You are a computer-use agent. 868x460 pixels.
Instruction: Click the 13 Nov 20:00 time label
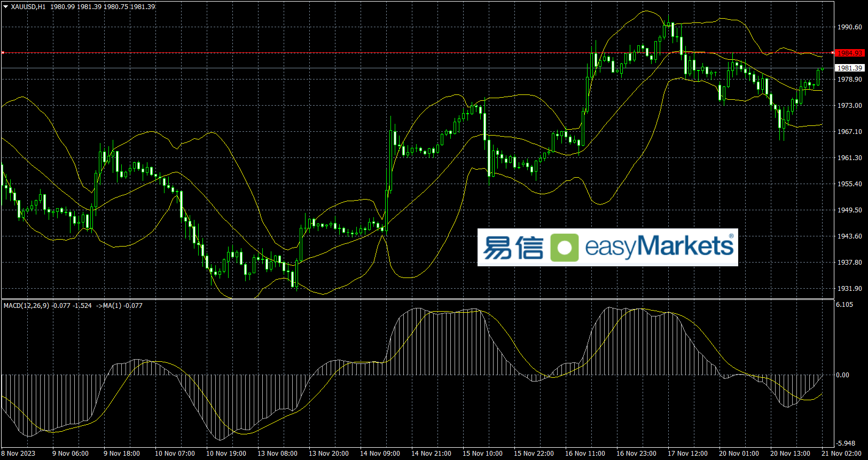pyautogui.click(x=329, y=454)
